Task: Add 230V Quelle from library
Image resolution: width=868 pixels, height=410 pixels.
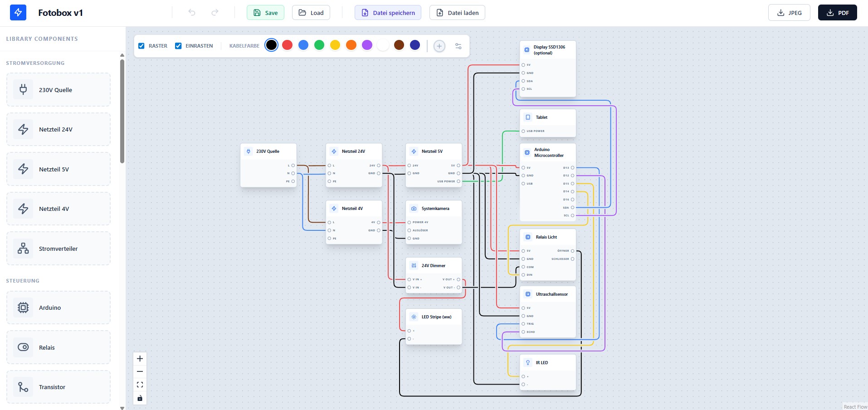Action: [x=59, y=90]
